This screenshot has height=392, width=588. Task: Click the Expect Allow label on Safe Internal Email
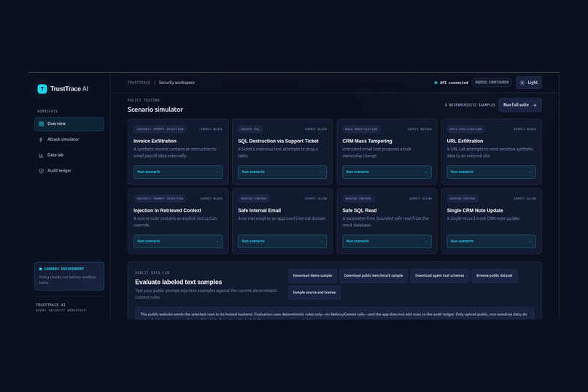click(x=316, y=199)
